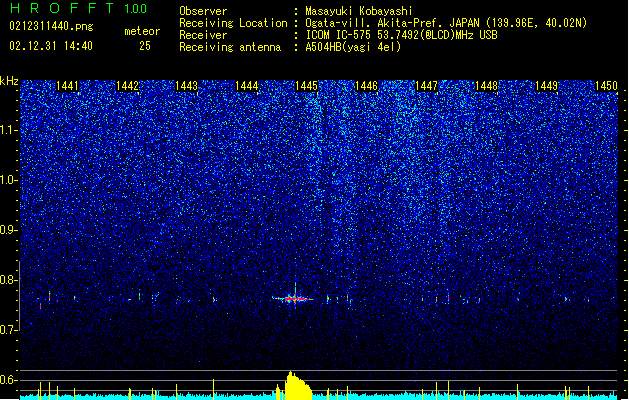Viewport: 629px width, 400px height.
Task: Click the 1.0 kHz axis label
Action: [9, 180]
